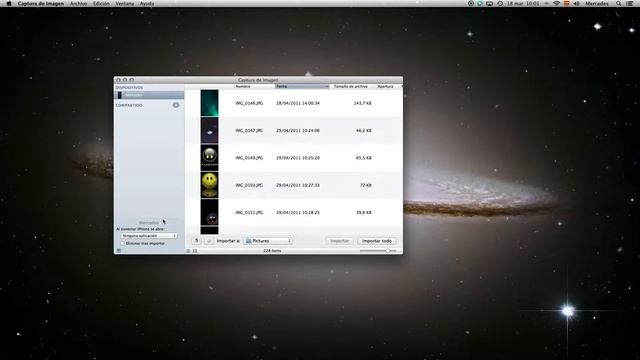Click the teal round menu bar icon
Viewport: 640px width, 360px height.
pyautogui.click(x=480, y=3)
